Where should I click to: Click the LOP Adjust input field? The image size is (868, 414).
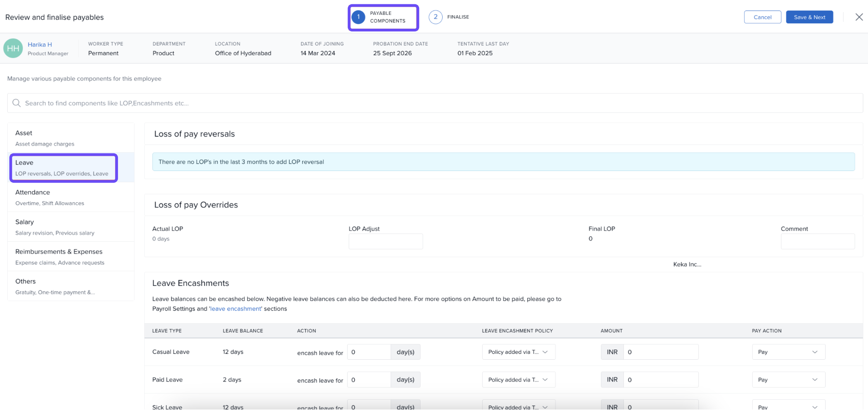point(385,242)
